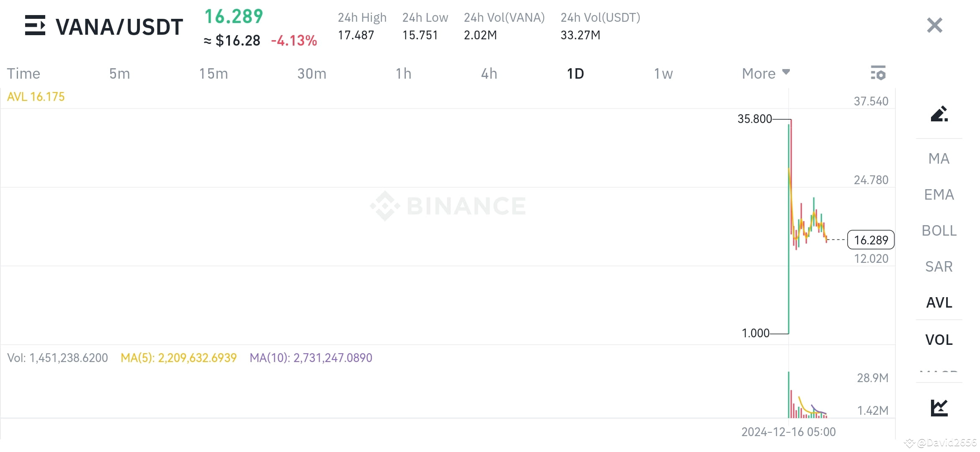Viewport: 980px width, 452px height.
Task: Open the chart display settings icon
Action: [x=878, y=73]
